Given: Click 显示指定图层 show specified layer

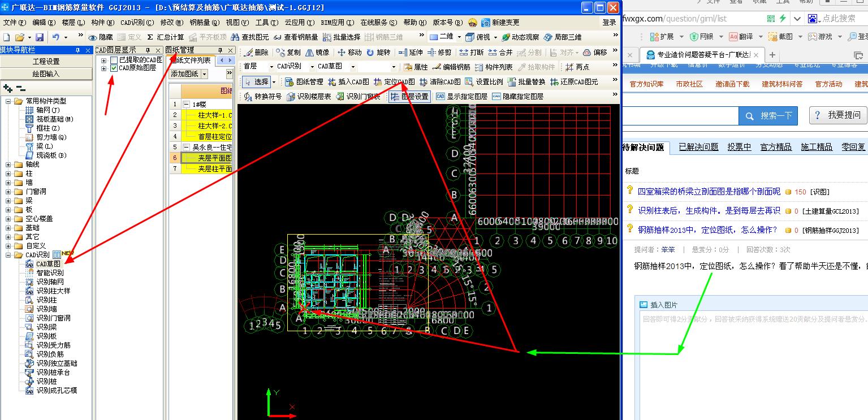Looking at the screenshot, I should [x=461, y=96].
